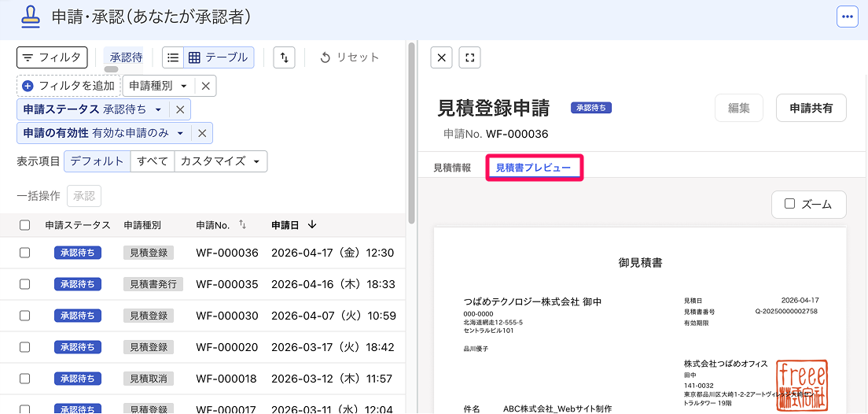
Task: Check the WF-000020 row checkbox
Action: tap(24, 348)
